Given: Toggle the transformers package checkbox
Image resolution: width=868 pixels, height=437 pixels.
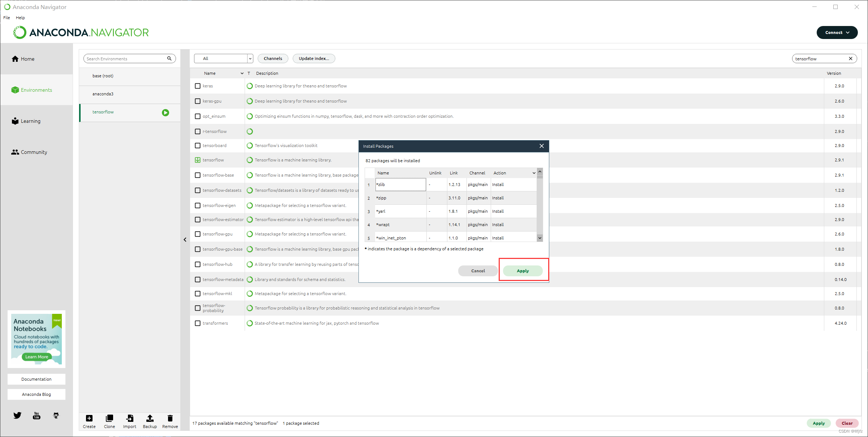Looking at the screenshot, I should [198, 323].
